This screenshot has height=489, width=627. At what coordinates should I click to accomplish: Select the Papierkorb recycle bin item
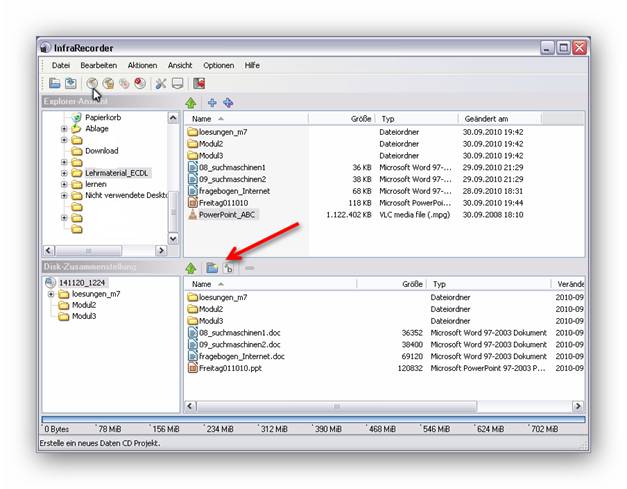coord(103,117)
